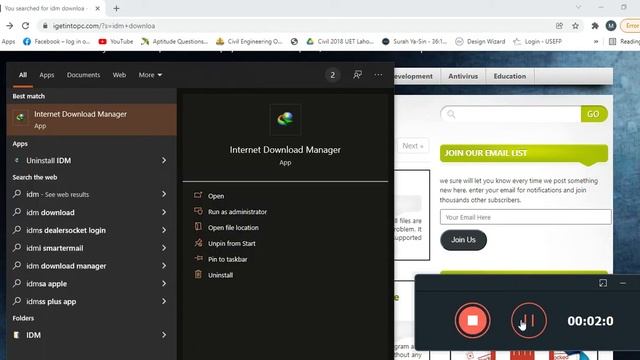Screen dimensions: 640x360
Task: Choose Unpin from Start
Action: [231, 244]
